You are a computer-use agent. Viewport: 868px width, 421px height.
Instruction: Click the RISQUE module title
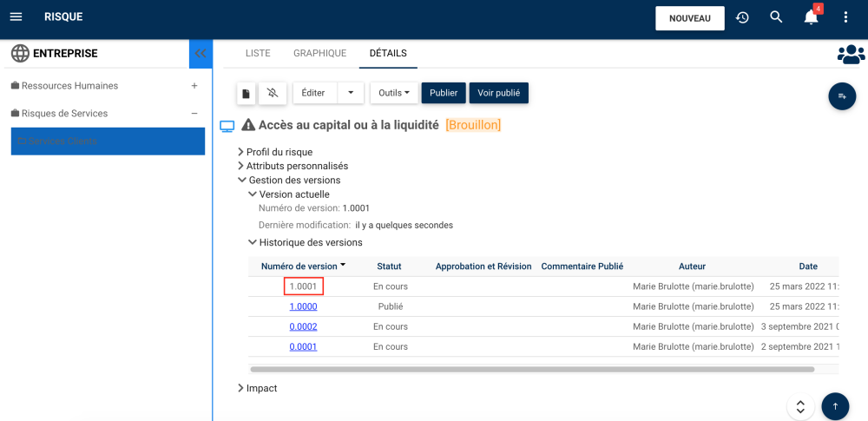coord(63,17)
